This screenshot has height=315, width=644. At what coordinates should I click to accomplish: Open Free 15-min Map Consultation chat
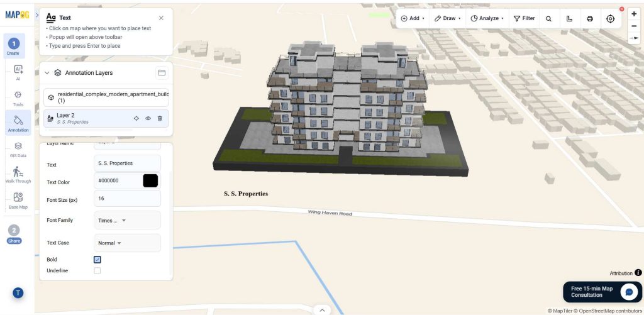point(602,292)
